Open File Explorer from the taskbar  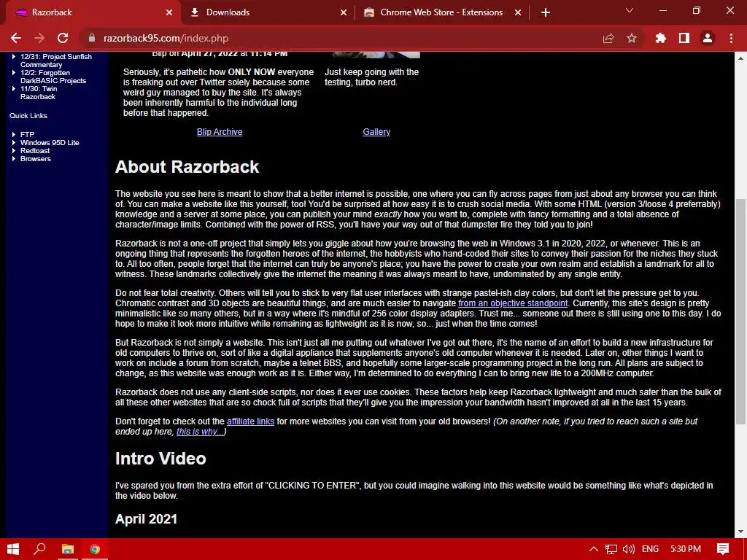coord(68,549)
